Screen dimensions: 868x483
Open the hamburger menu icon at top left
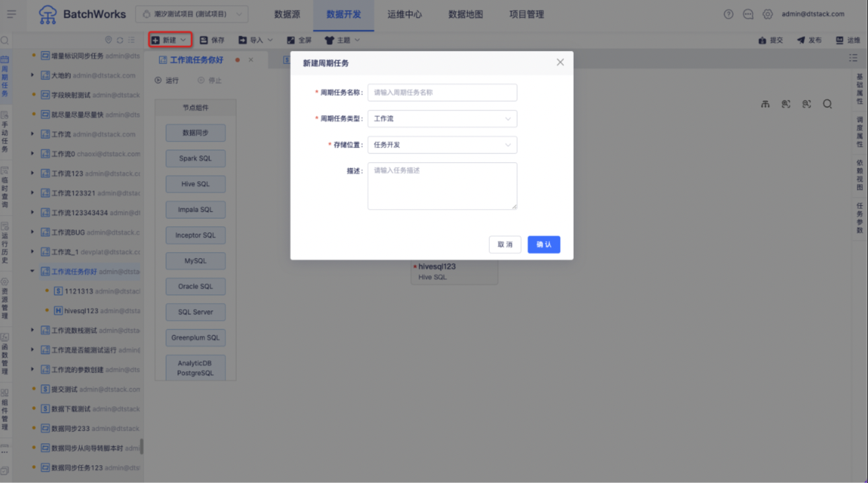coord(11,14)
